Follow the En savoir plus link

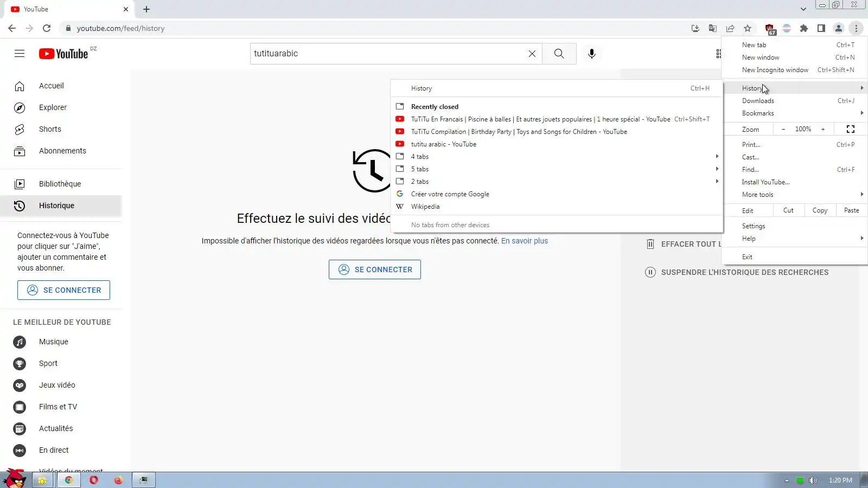click(x=525, y=241)
